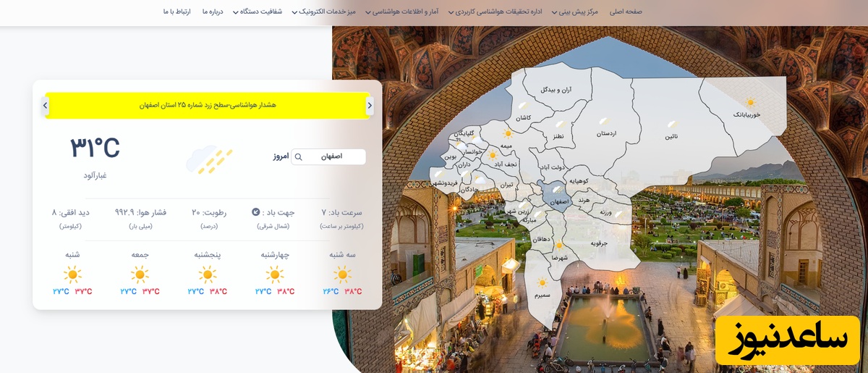Viewport: 868px width, 373px height.
Task: Click the sun icon on سمیرم region
Action: 542,282
